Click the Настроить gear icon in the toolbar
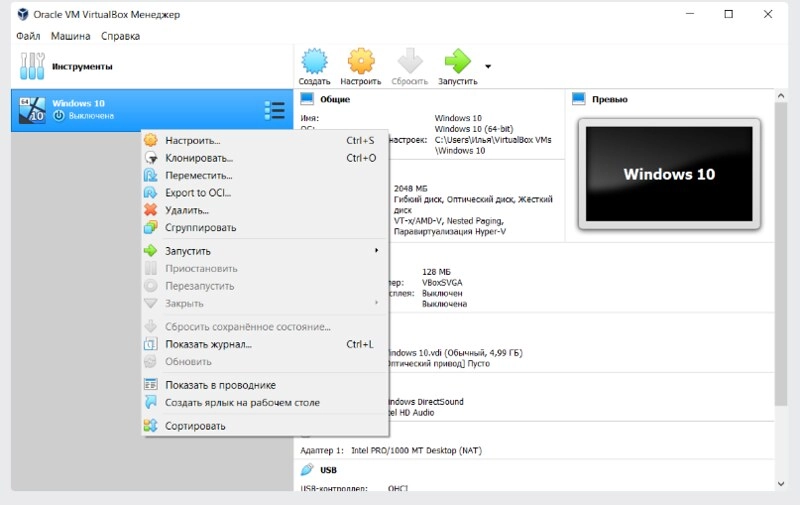The image size is (800, 505). coord(361,61)
